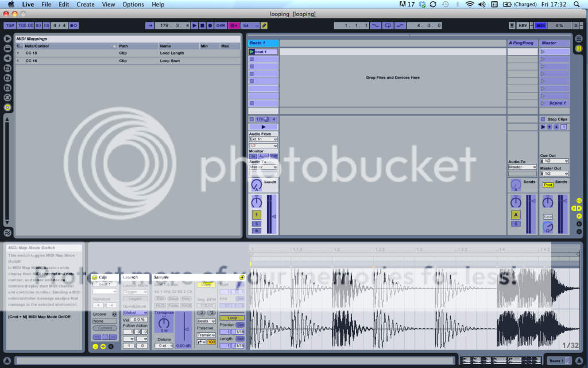Open the Preserve Transients dropdown
The width and height of the screenshot is (588, 368).
coord(206,335)
